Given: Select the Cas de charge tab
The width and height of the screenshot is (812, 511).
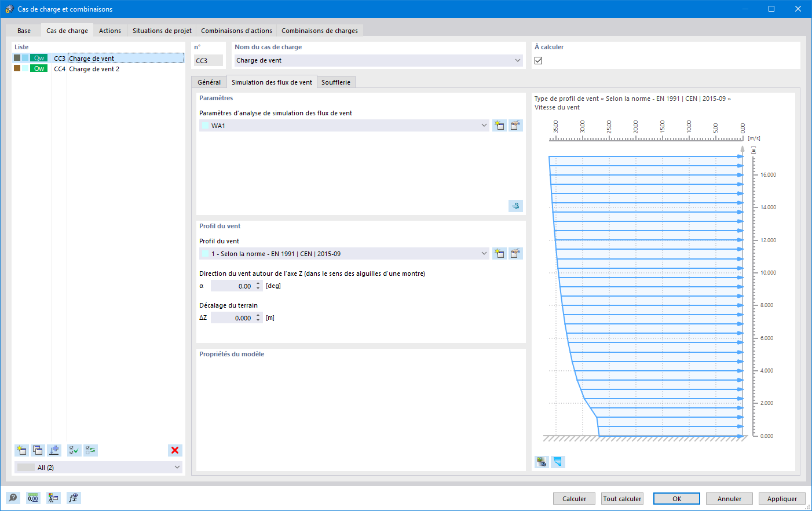Looking at the screenshot, I should coord(67,31).
